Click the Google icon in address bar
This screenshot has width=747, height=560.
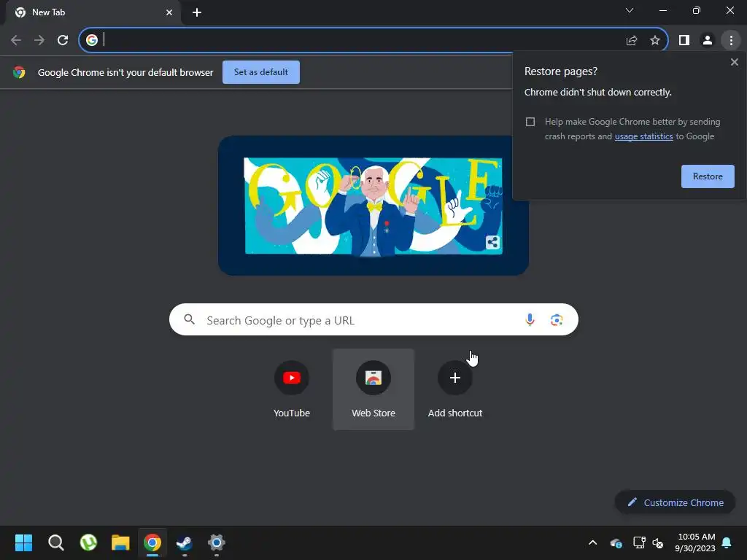tap(92, 40)
